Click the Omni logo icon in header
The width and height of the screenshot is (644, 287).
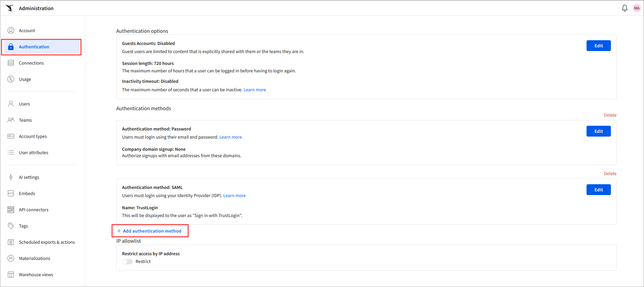pyautogui.click(x=9, y=8)
